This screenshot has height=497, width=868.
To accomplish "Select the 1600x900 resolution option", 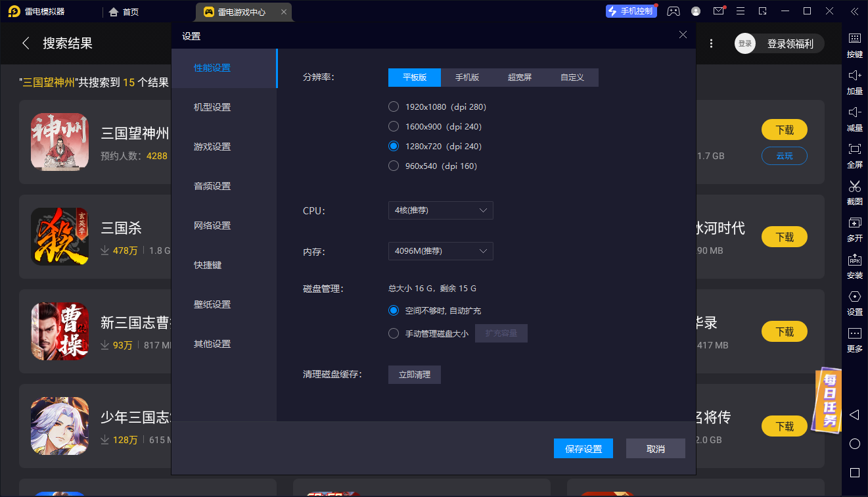I will [394, 126].
